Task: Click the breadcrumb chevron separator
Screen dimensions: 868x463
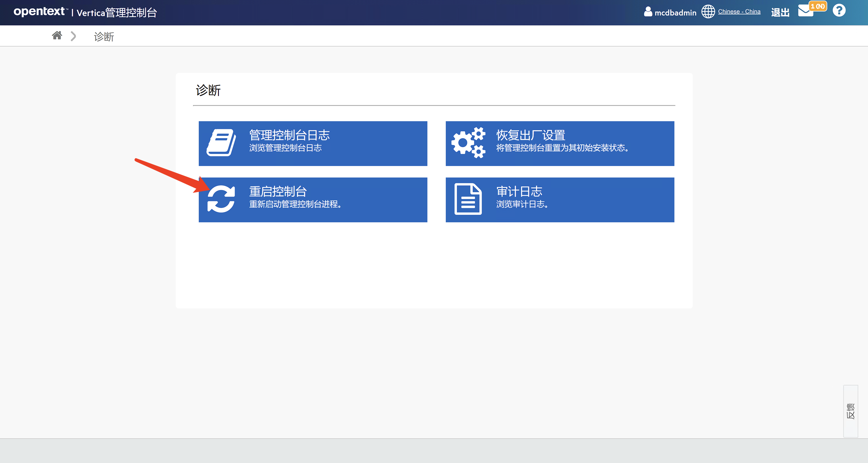Action: [73, 36]
